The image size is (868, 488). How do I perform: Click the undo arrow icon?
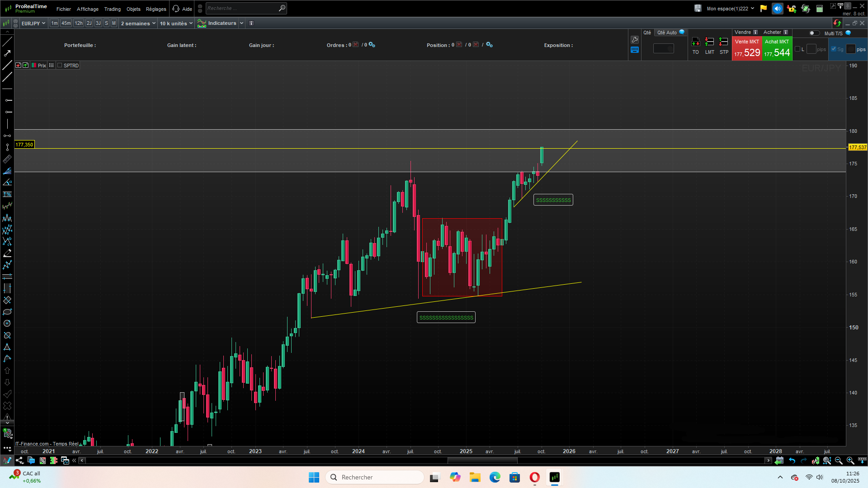[x=792, y=460]
